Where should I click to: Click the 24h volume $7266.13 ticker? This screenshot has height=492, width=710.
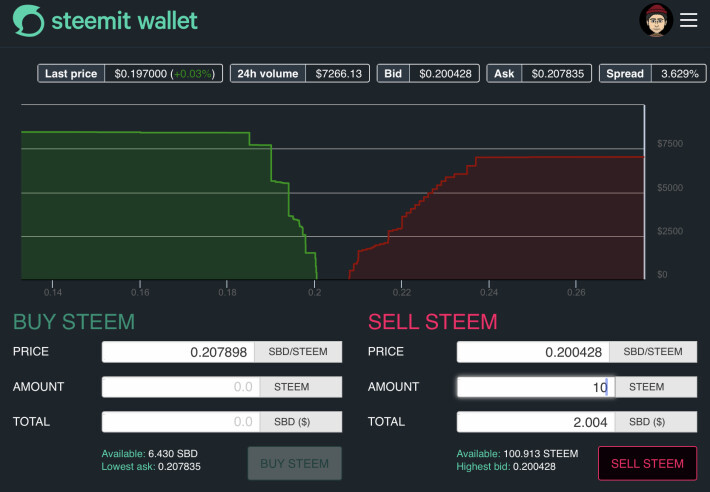click(x=300, y=73)
